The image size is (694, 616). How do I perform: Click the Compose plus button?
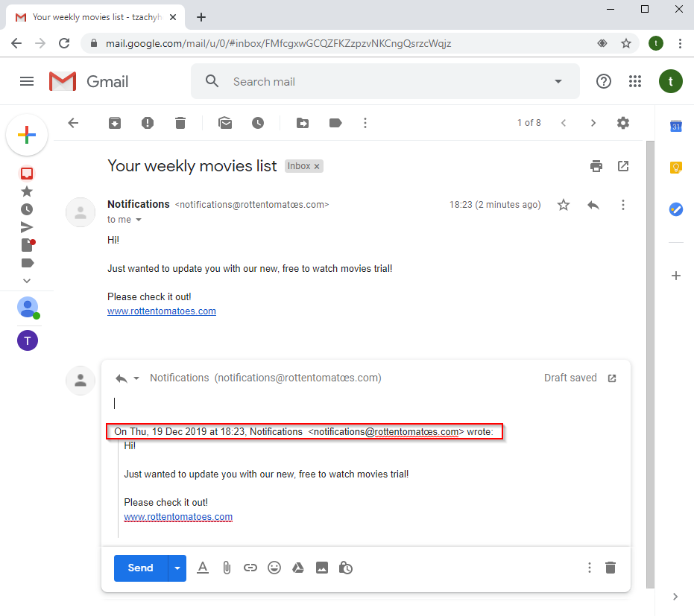pyautogui.click(x=27, y=135)
